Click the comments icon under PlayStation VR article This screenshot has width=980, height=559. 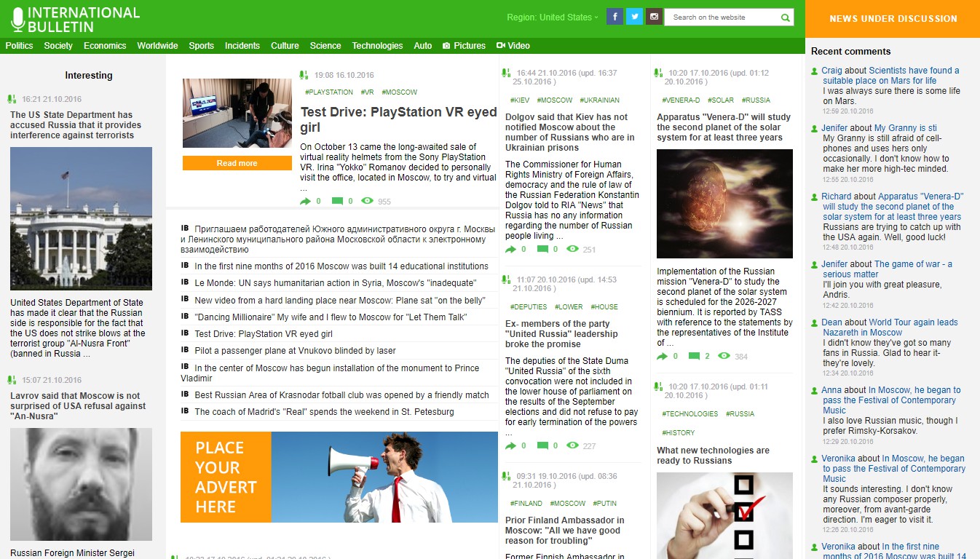pyautogui.click(x=337, y=201)
